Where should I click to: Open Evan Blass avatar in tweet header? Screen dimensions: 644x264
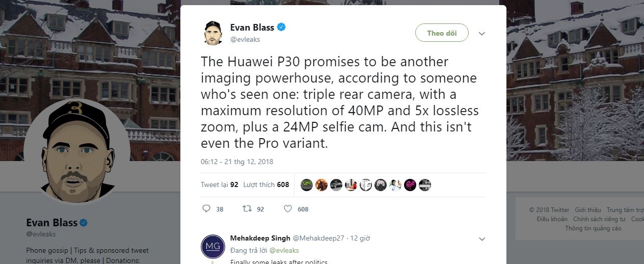(x=213, y=33)
